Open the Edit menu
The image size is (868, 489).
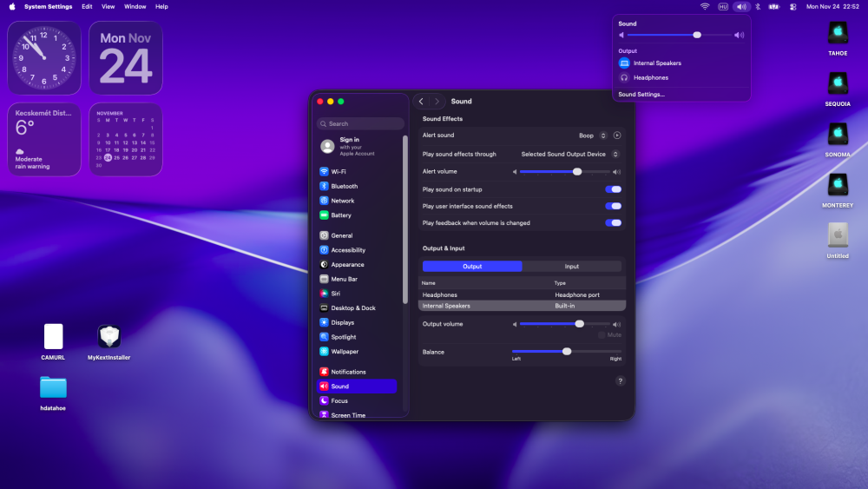pyautogui.click(x=87, y=7)
